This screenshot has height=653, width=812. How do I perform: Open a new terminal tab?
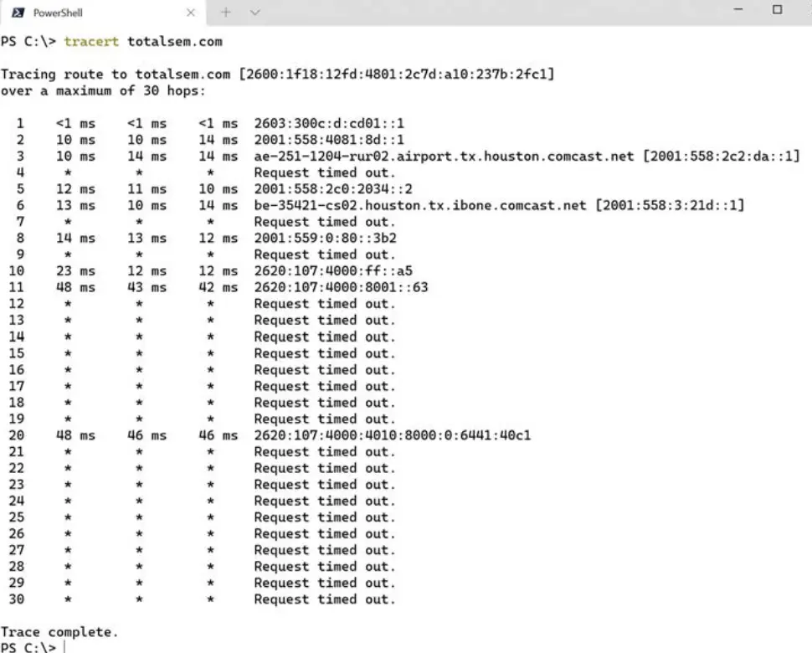(x=224, y=13)
